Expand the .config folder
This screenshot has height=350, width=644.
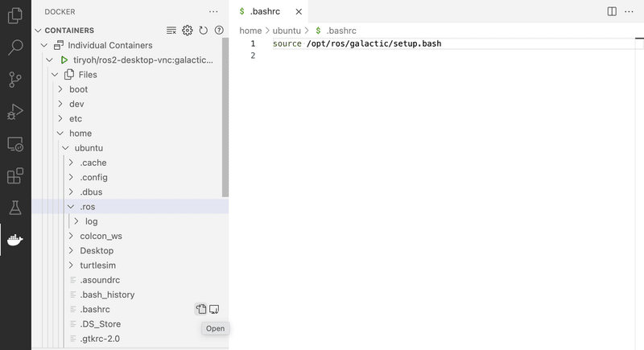pos(71,177)
